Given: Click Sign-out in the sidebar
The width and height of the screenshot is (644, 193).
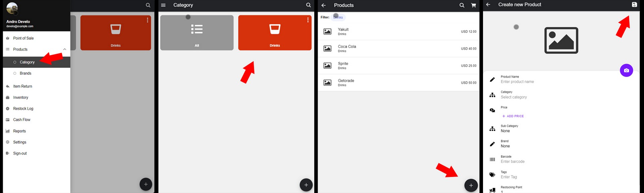Looking at the screenshot, I should click(20, 153).
